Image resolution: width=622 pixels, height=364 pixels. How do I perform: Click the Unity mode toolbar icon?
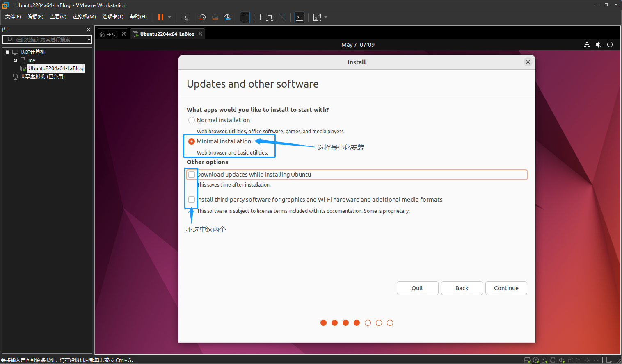click(x=282, y=17)
